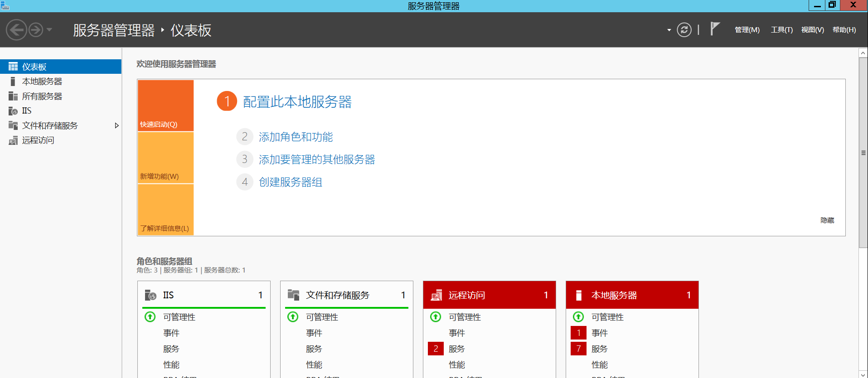Click the back navigation arrow
The height and width of the screenshot is (378, 868).
17,30
